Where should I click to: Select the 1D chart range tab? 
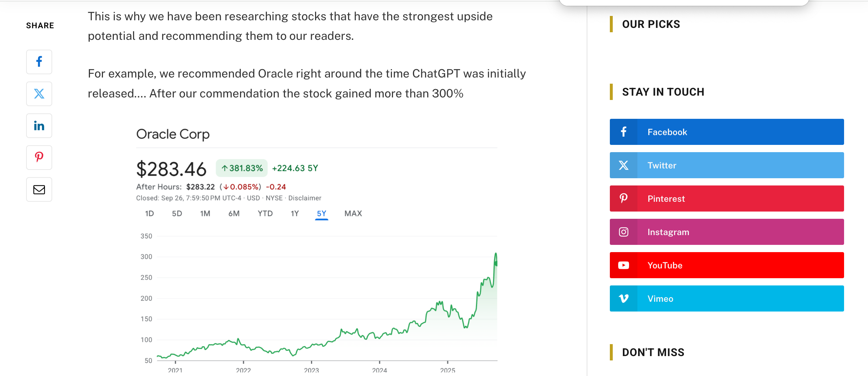click(x=149, y=214)
